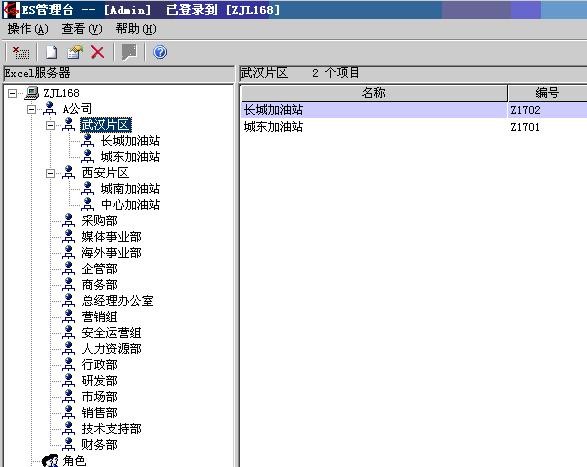Viewport: 587px width, 467px height.
Task: Click the blue question mark help icon
Action: [x=160, y=52]
